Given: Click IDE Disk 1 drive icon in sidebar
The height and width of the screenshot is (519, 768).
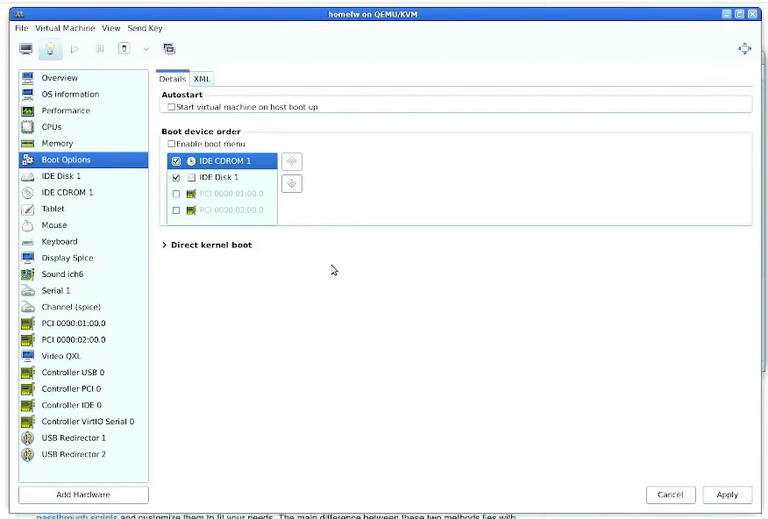Looking at the screenshot, I should point(28,176).
